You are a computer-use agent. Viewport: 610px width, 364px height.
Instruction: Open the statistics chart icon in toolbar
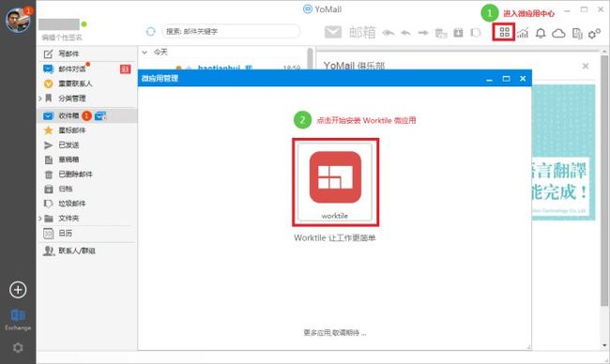pyautogui.click(x=523, y=33)
